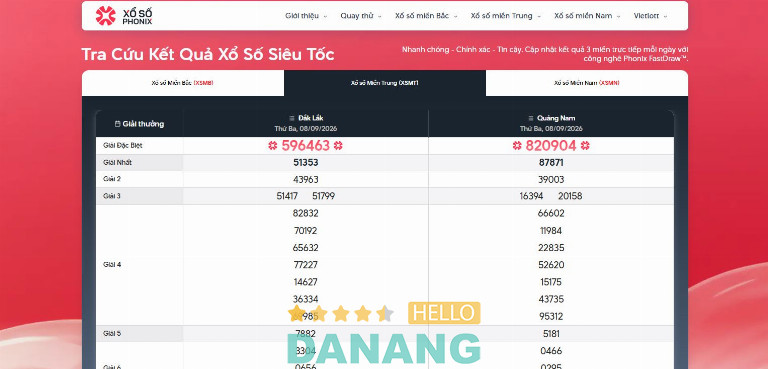Click the number 11984
This screenshot has height=369, width=768.
pyautogui.click(x=551, y=230)
